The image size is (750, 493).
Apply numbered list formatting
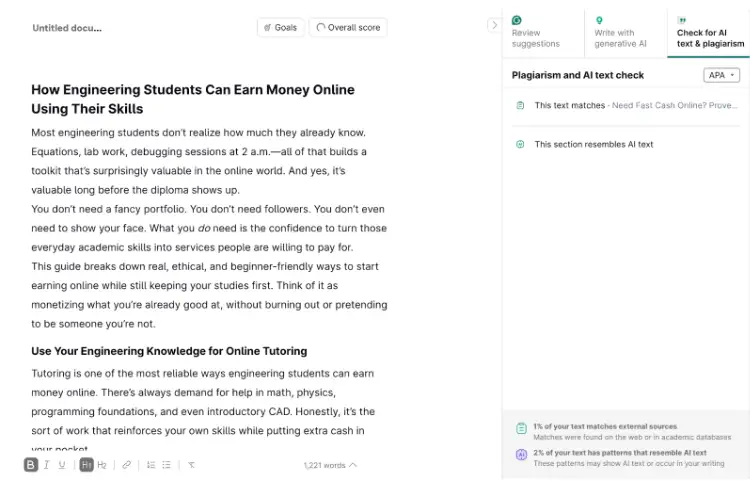coord(151,465)
